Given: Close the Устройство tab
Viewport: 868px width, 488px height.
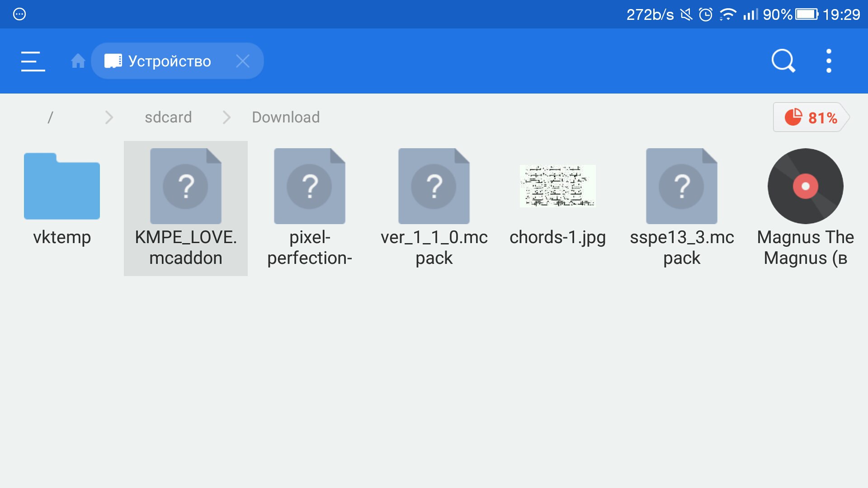Looking at the screenshot, I should point(243,61).
